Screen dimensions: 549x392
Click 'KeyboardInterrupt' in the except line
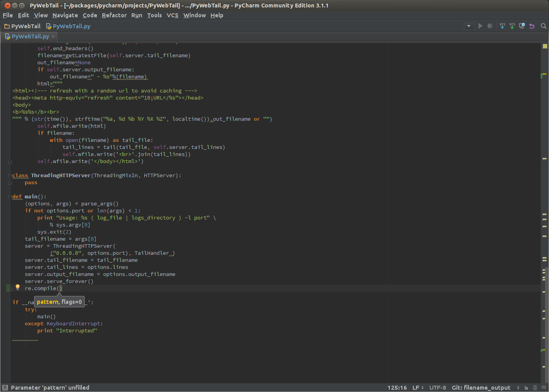pyautogui.click(x=74, y=324)
